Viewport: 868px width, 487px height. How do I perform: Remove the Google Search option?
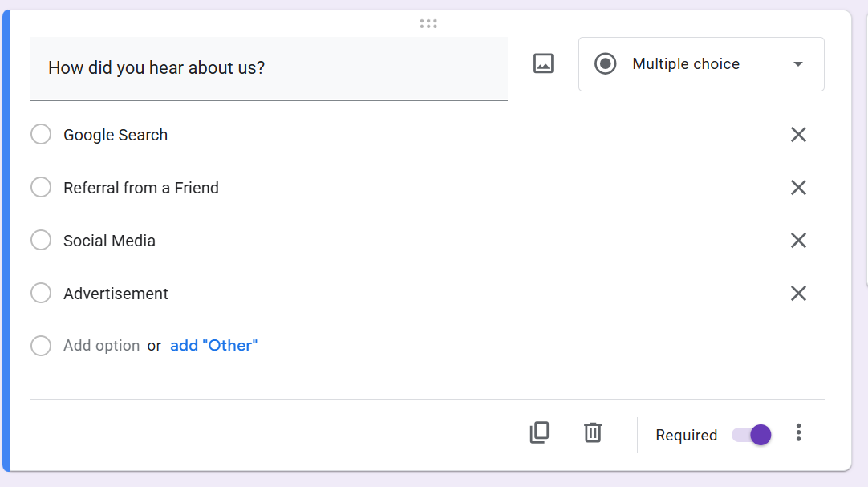[x=798, y=134]
